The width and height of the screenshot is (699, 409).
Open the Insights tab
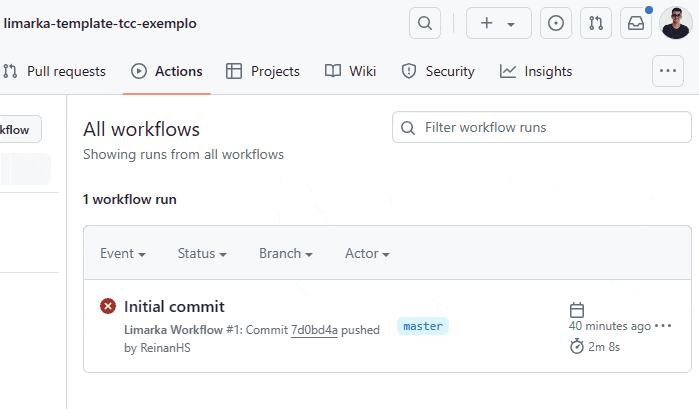[x=536, y=71]
